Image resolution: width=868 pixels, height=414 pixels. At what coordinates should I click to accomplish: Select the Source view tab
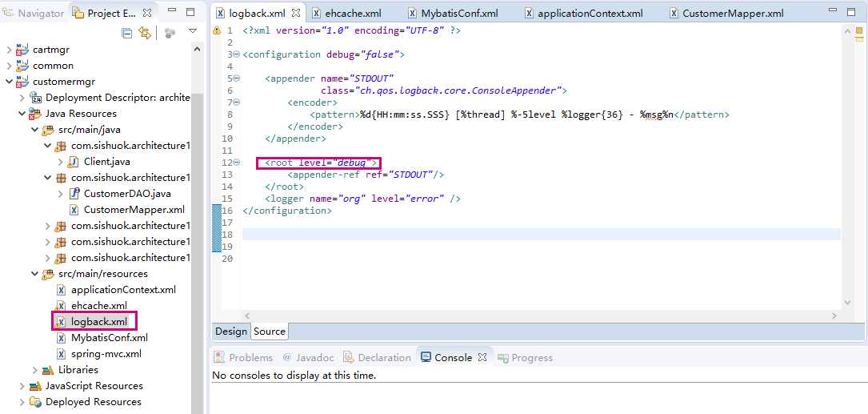(270, 332)
